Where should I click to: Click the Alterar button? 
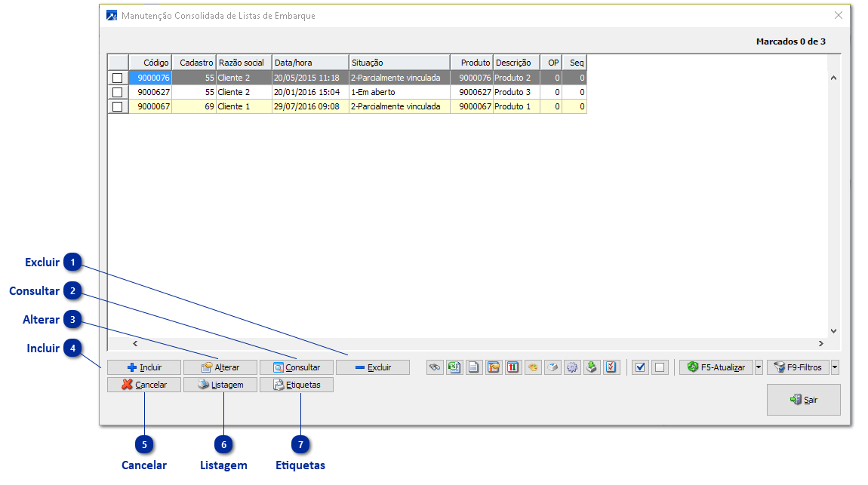pos(220,367)
